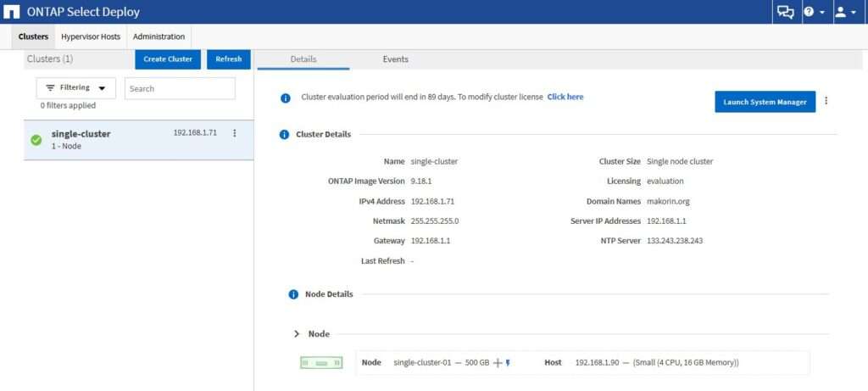Click the Refresh button
The image size is (868, 391).
229,59
